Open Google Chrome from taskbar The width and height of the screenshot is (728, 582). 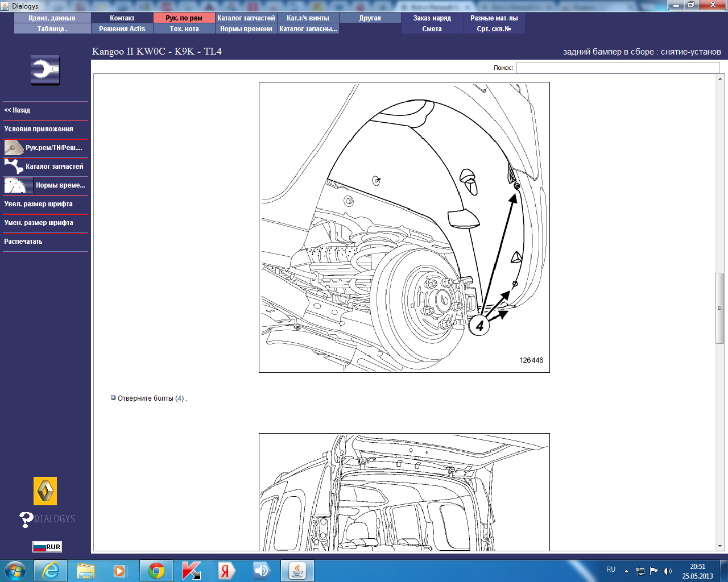click(x=156, y=571)
